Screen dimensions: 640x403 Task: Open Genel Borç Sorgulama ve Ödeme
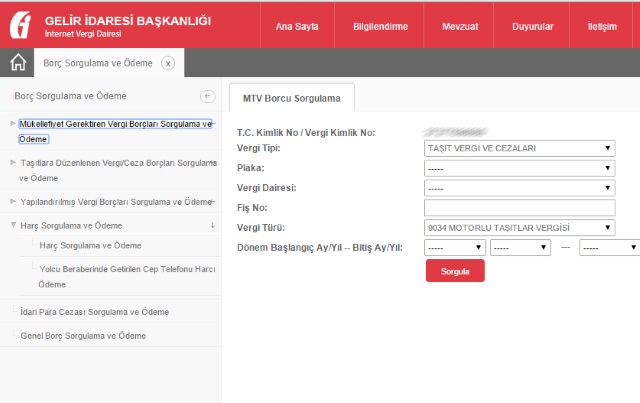click(83, 336)
